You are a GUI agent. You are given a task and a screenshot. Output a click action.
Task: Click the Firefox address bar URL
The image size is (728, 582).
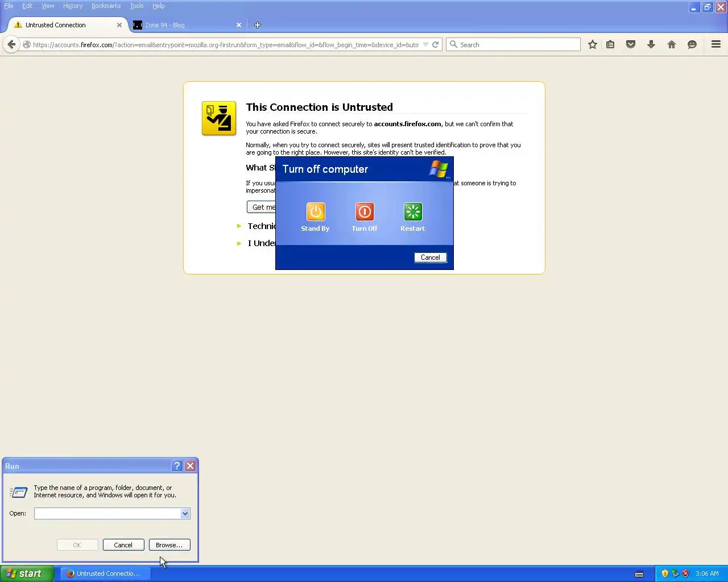click(225, 44)
